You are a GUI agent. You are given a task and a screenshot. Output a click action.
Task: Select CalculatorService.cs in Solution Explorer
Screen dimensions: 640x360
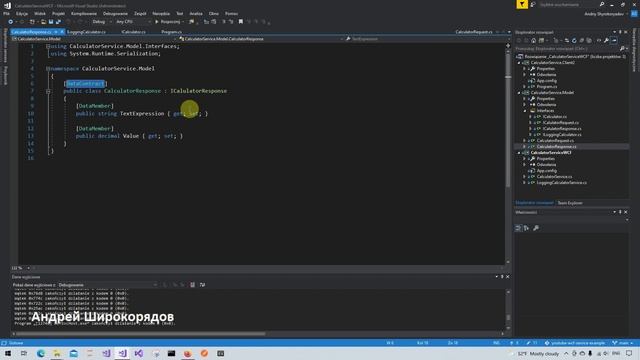[x=554, y=177]
